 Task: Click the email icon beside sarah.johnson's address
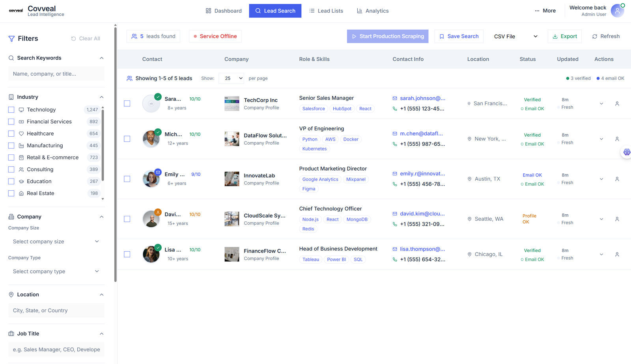point(394,98)
